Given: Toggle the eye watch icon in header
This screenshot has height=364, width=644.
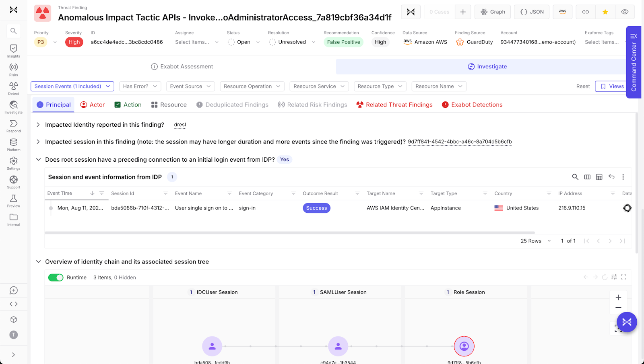Looking at the screenshot, I should pyautogui.click(x=625, y=12).
